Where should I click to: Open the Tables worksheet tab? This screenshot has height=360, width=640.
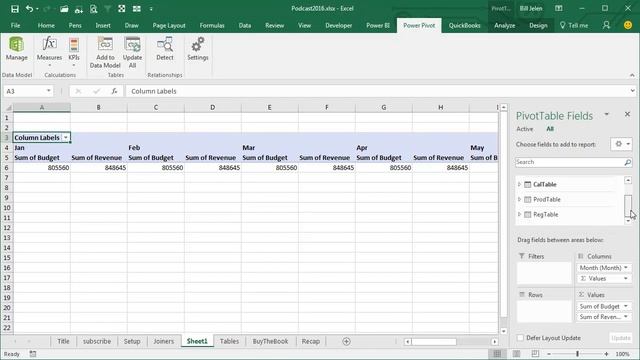pos(229,341)
